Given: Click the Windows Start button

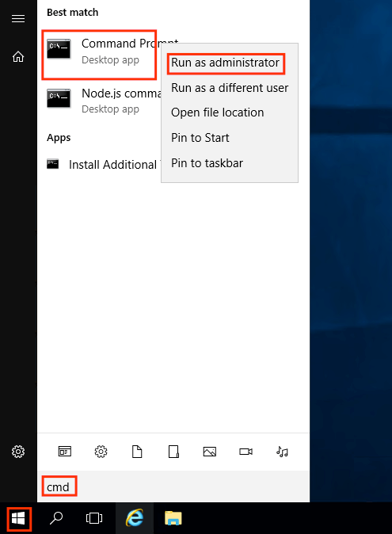Looking at the screenshot, I should click(x=18, y=518).
